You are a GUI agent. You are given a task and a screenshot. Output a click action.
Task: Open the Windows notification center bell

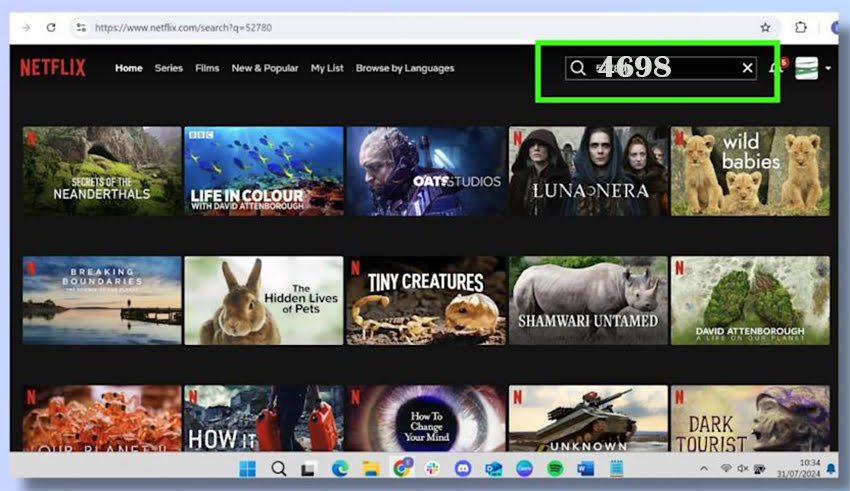(x=830, y=468)
